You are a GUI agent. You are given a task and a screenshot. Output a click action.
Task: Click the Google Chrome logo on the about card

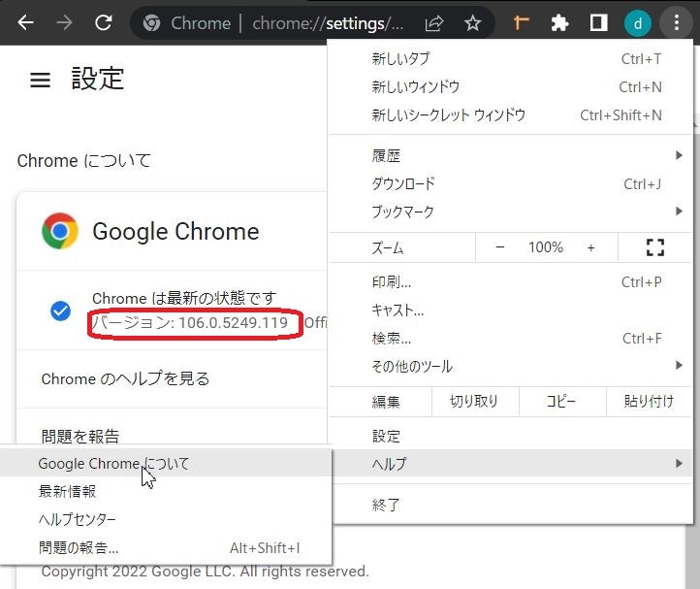(x=60, y=231)
